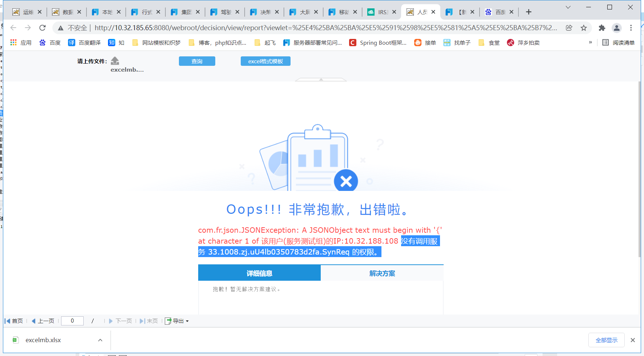
Task: Open the extensions puzzle icon
Action: coord(602,28)
